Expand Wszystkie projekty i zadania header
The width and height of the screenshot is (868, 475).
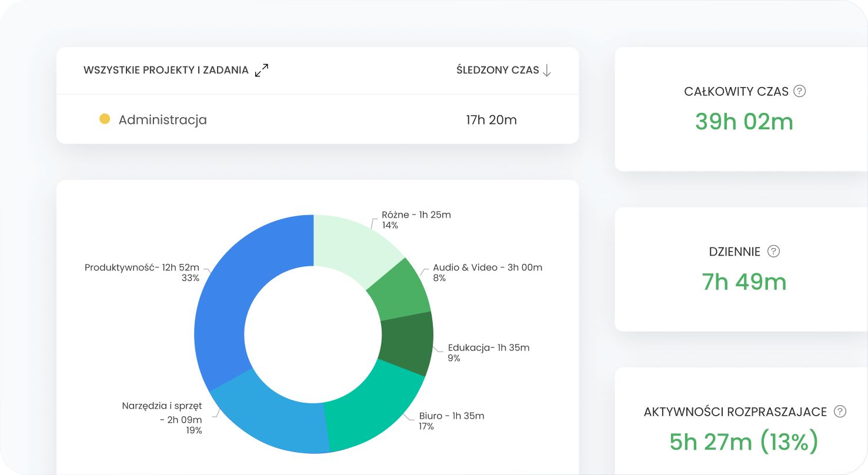166,70
